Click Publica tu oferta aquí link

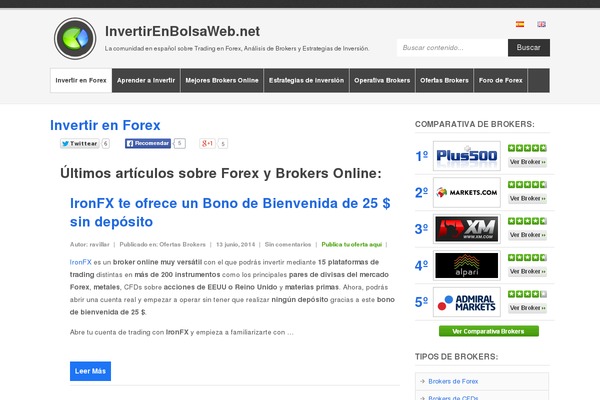(352, 244)
